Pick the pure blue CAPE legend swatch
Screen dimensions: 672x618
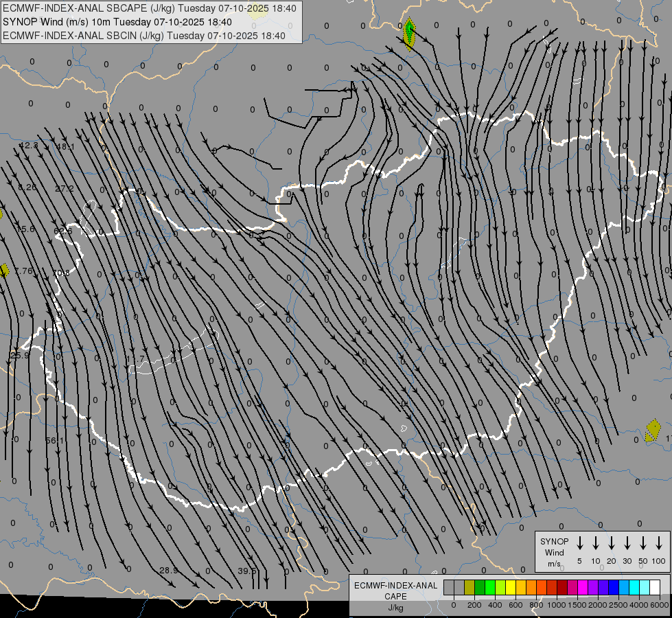click(x=614, y=587)
